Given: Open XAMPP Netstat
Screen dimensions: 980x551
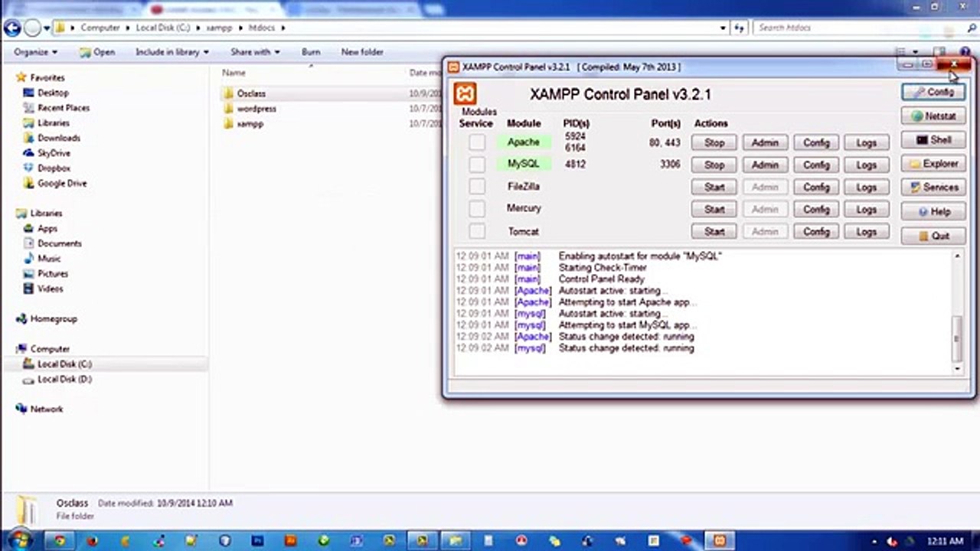Looking at the screenshot, I should coord(933,116).
